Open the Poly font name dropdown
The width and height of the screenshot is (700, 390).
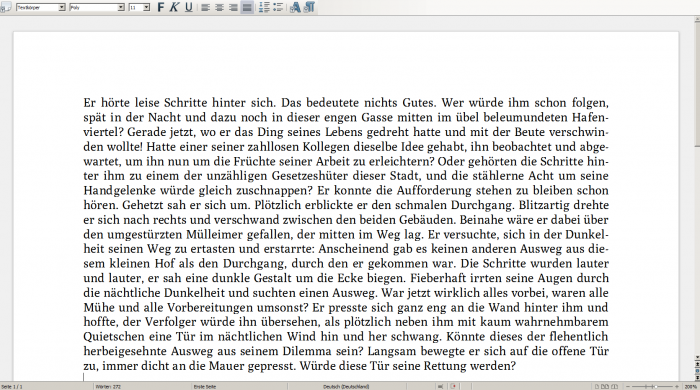121,8
